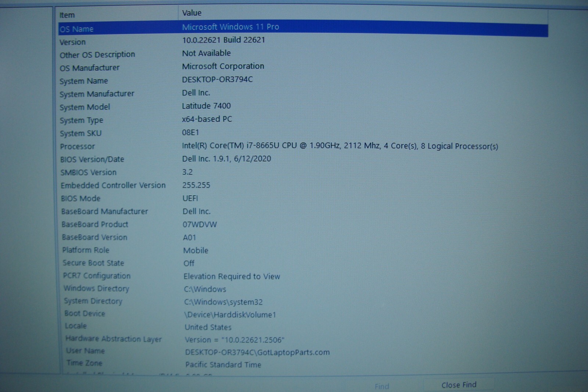Image resolution: width=588 pixels, height=392 pixels.
Task: Select the "Mobile" value
Action: [196, 250]
